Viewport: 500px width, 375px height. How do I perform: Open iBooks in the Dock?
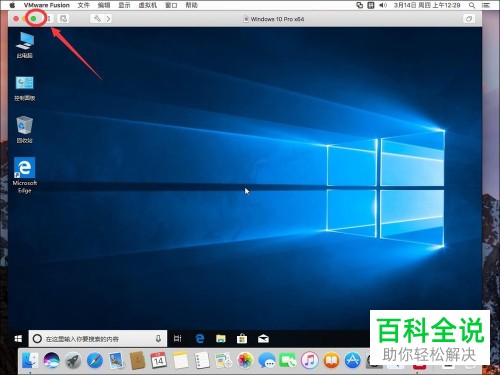[x=331, y=360]
